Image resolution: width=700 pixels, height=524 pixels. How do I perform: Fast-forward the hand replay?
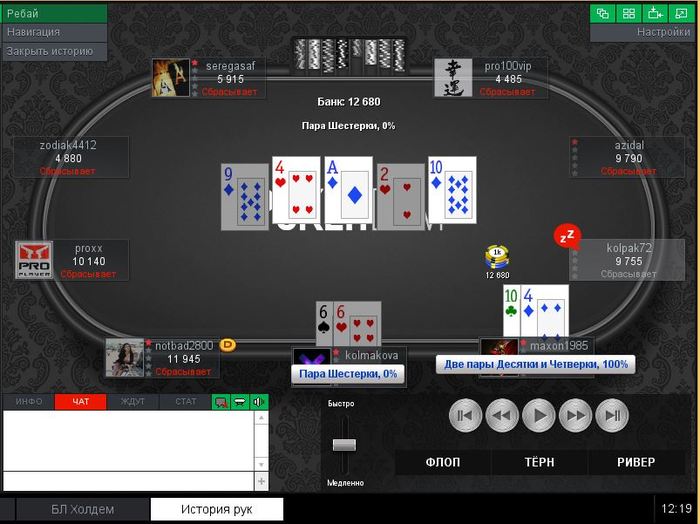click(575, 416)
